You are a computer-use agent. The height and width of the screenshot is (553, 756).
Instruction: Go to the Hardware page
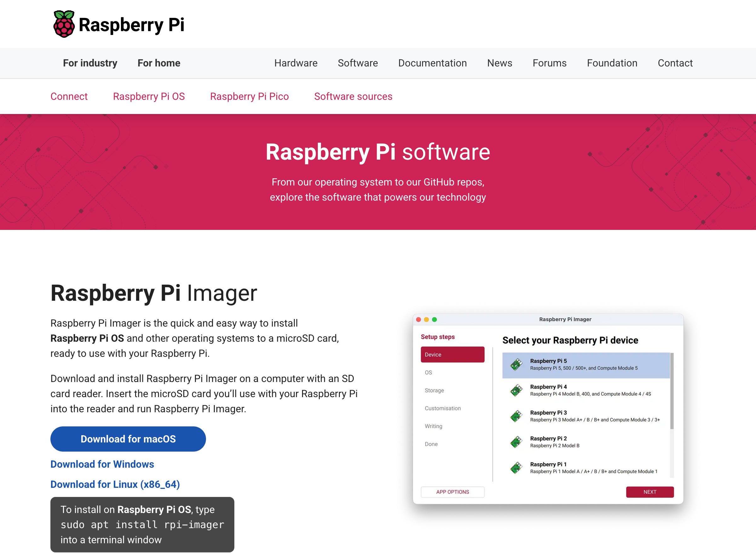point(296,63)
